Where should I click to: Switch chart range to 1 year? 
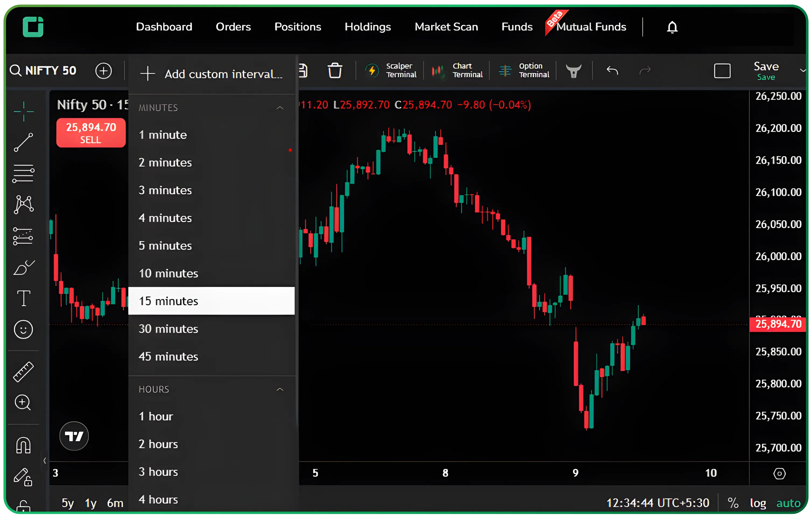[90, 503]
